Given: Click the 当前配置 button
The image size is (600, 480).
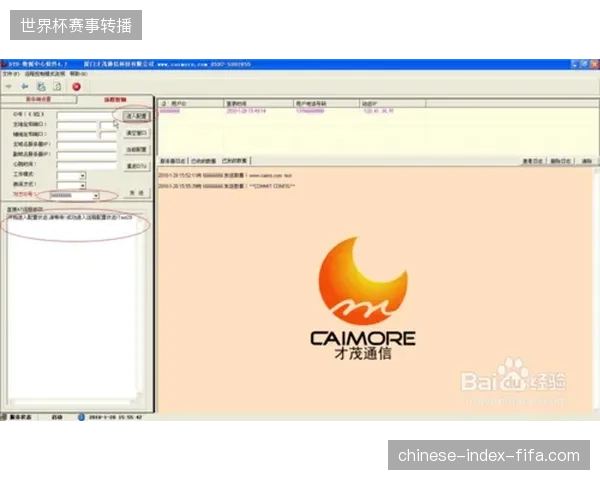Looking at the screenshot, I should point(136,150).
